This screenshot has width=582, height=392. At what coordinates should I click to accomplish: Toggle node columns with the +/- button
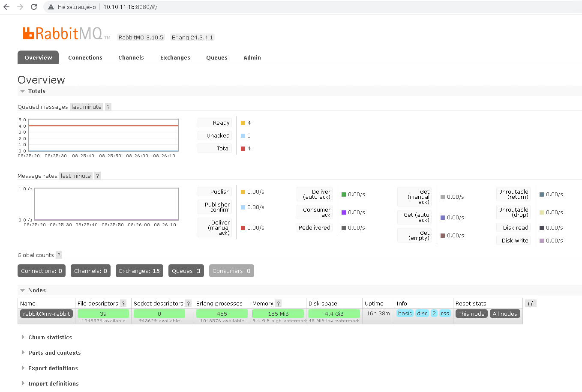point(531,304)
